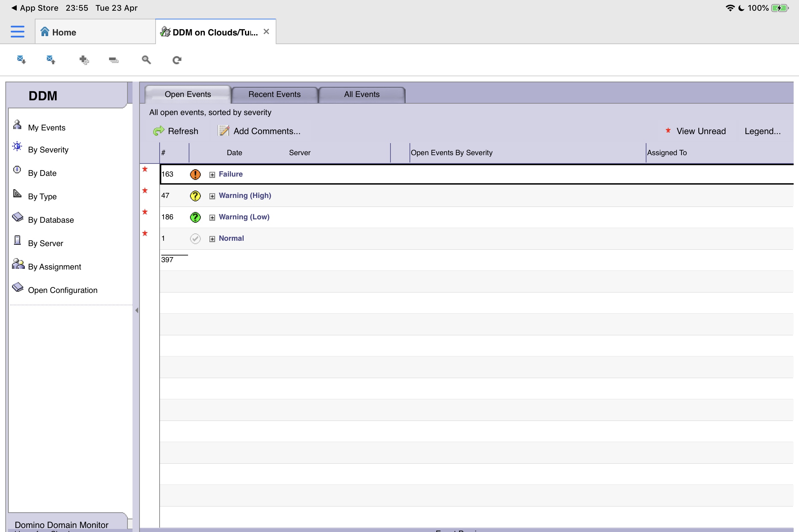Expand the Warning (High) category
Image resolution: width=799 pixels, height=532 pixels.
(212, 196)
